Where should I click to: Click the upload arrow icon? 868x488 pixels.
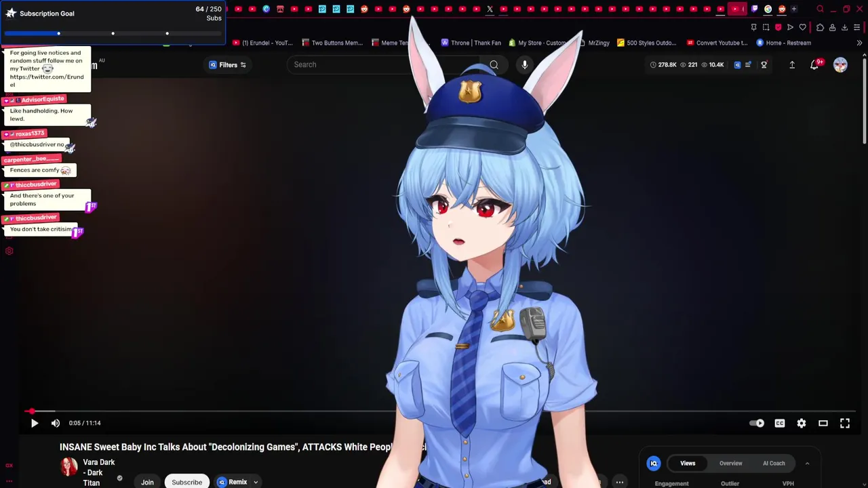792,64
